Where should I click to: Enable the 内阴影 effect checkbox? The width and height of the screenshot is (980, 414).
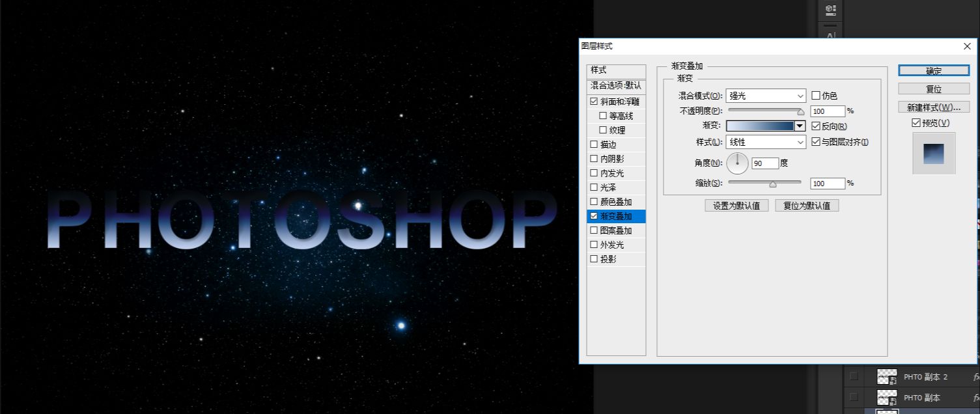(594, 159)
